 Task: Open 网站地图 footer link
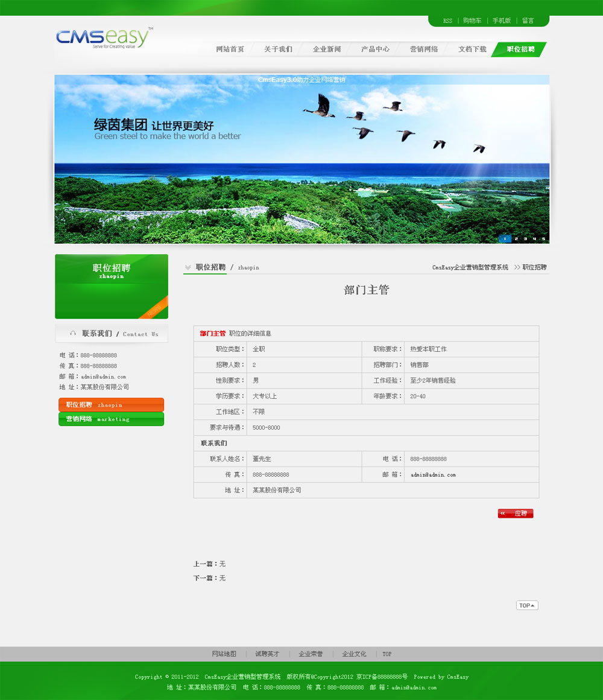click(224, 654)
